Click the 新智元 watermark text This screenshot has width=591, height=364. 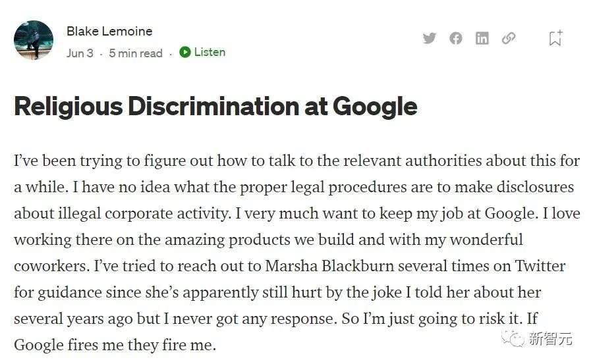(550, 338)
